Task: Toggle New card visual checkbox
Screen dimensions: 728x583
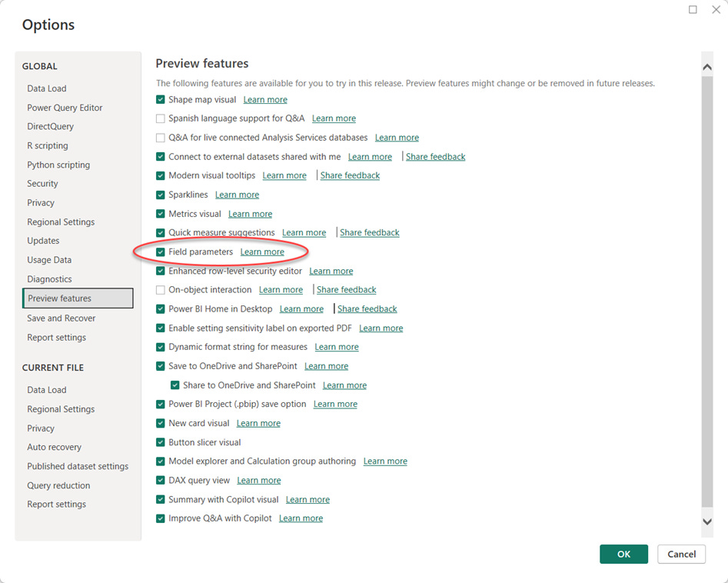Action: point(160,423)
